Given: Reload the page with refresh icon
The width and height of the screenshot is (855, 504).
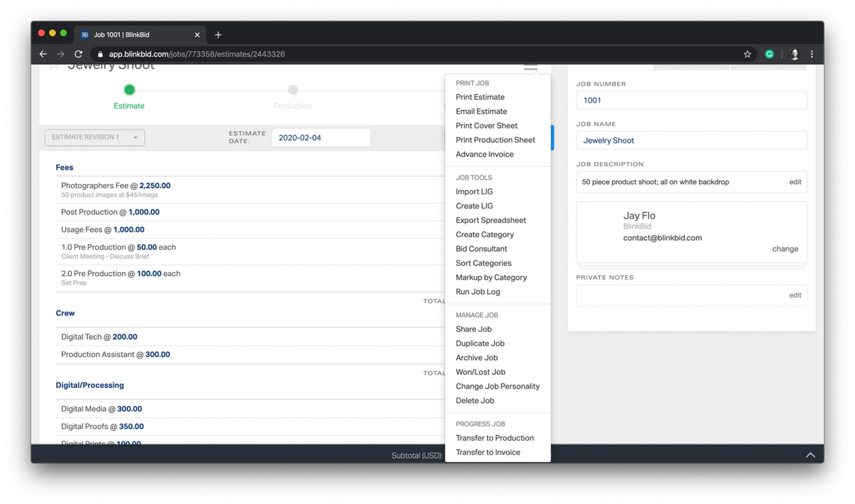Looking at the screenshot, I should pyautogui.click(x=78, y=54).
